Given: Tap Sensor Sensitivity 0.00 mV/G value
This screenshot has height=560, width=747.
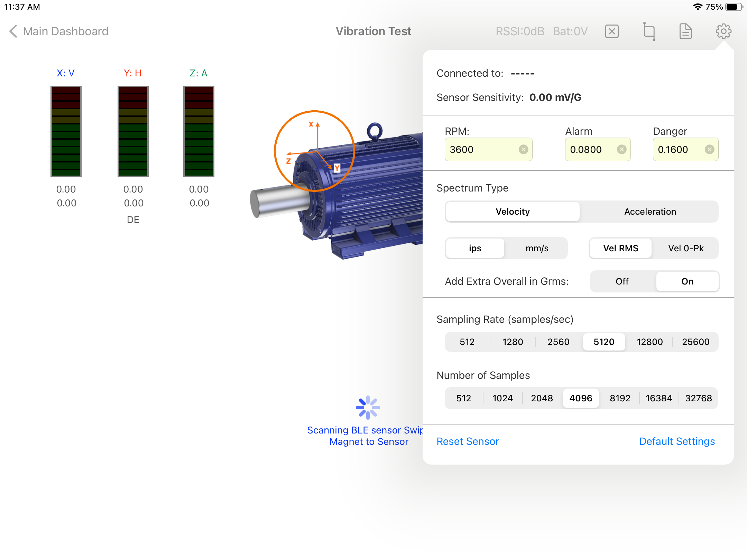Looking at the screenshot, I should pos(555,97).
